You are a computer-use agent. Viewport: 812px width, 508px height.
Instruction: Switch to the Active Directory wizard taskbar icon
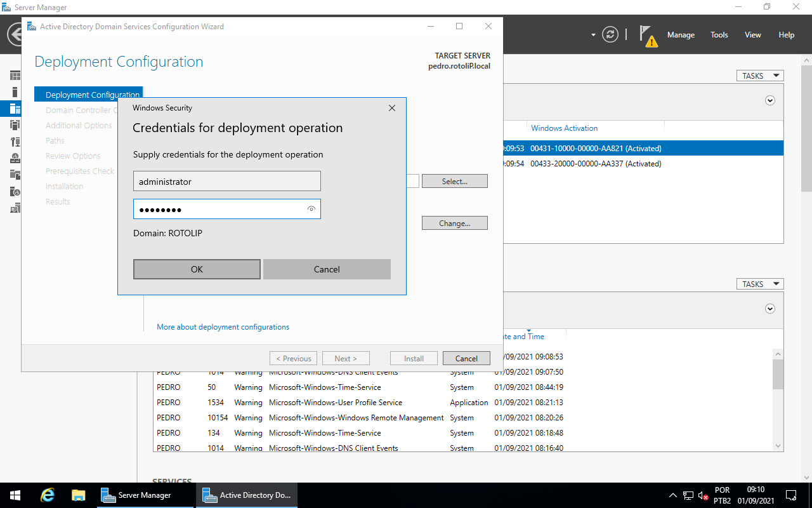click(x=247, y=495)
